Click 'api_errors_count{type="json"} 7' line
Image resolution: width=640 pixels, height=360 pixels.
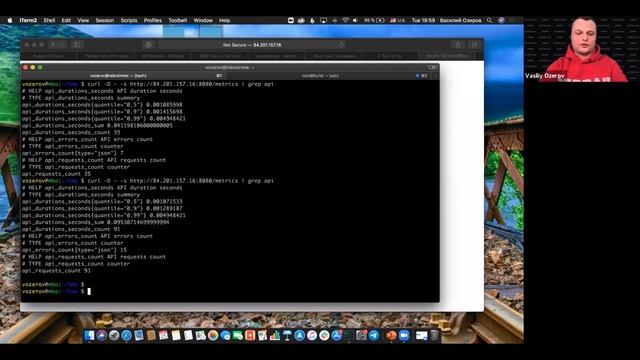pos(73,153)
